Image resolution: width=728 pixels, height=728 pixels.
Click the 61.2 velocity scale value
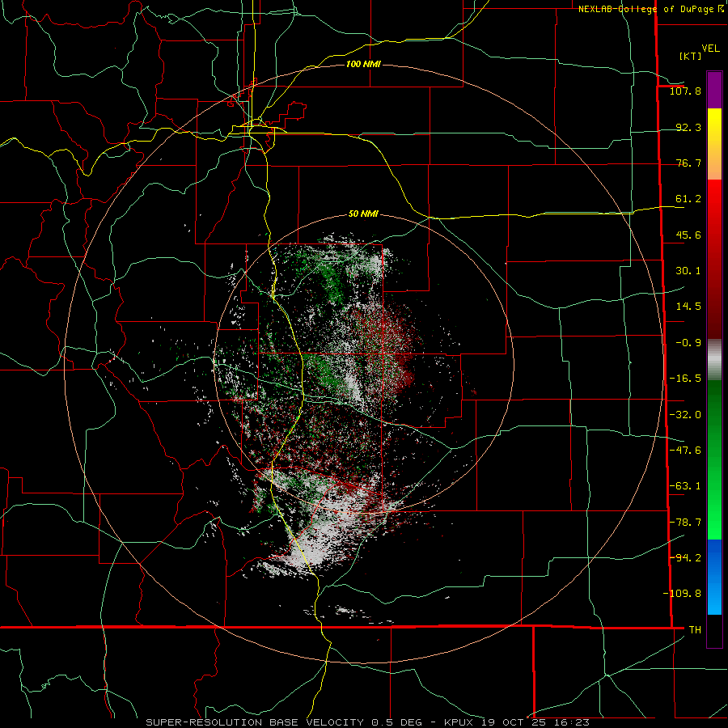click(688, 199)
